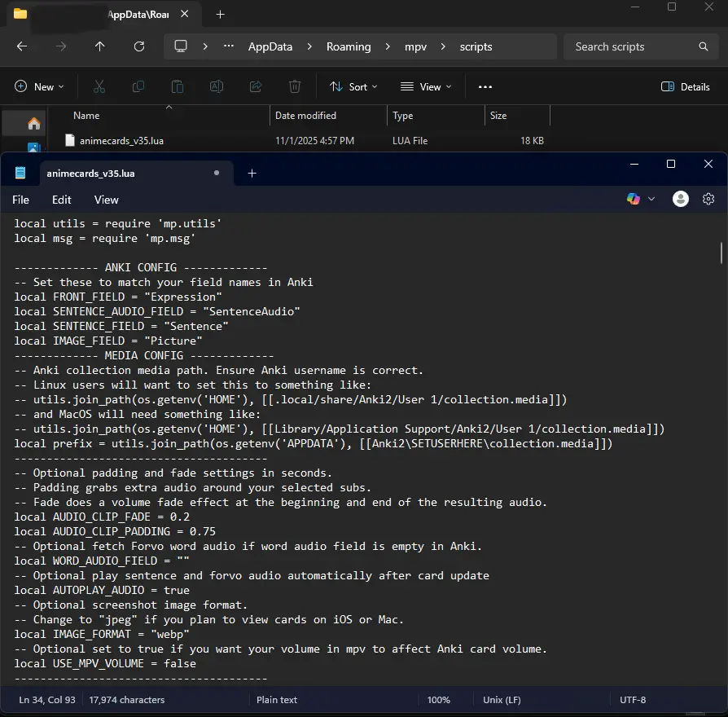Click the Rename icon in Explorer toolbar
The width and height of the screenshot is (728, 717).
point(217,87)
